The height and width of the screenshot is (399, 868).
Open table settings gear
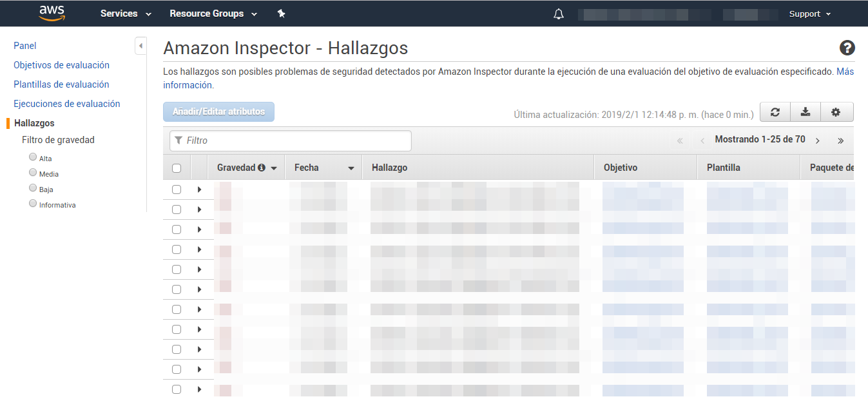(836, 112)
